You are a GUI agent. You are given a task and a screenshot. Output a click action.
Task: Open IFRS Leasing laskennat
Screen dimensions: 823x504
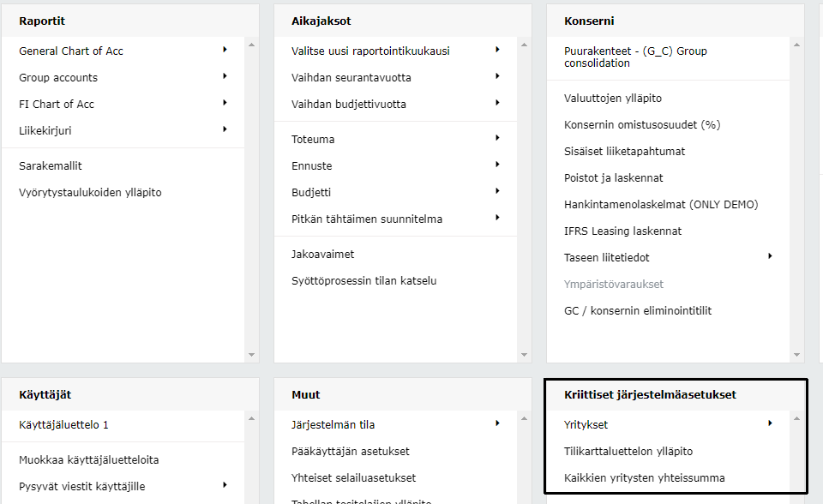[622, 231]
